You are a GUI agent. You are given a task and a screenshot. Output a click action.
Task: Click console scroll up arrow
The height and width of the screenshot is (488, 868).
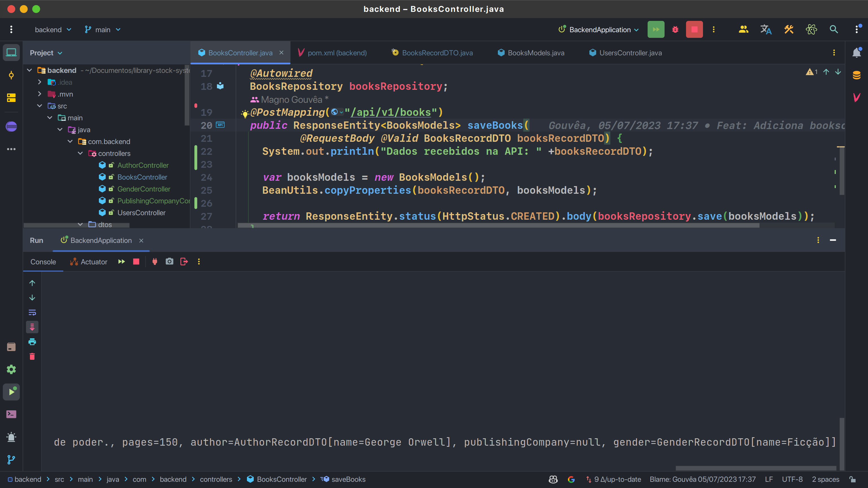(x=32, y=283)
